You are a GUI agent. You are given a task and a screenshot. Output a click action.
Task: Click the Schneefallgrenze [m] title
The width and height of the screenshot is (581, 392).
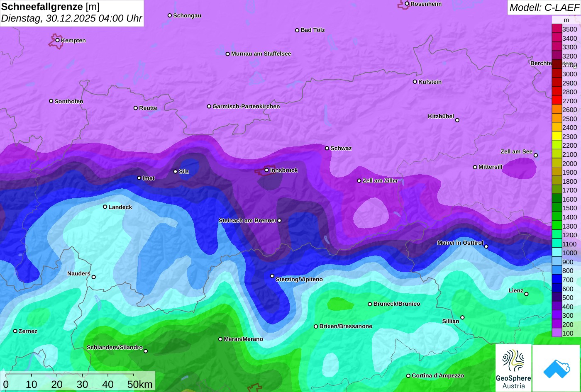50,7
